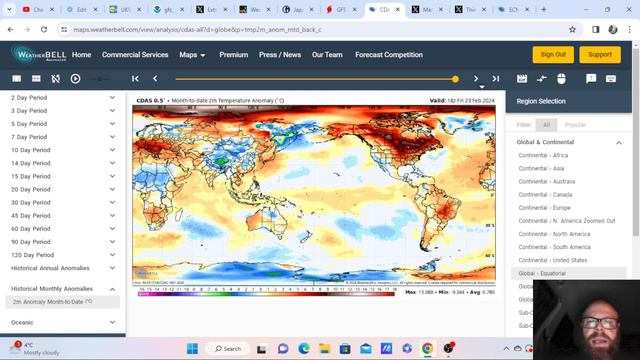The height and width of the screenshot is (360, 640).
Task: Jump to first frame of timeline
Action: [135, 78]
